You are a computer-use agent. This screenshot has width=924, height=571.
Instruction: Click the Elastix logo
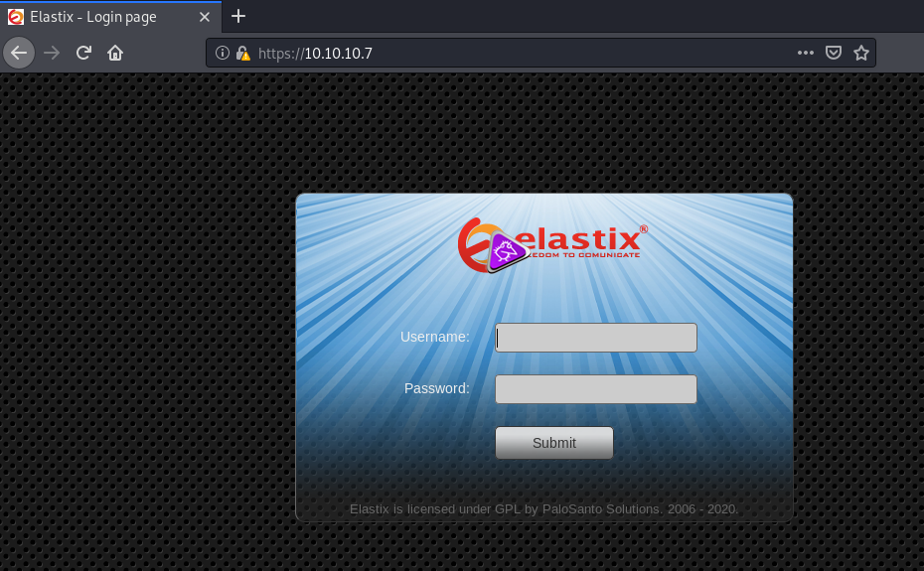pyautogui.click(x=552, y=245)
